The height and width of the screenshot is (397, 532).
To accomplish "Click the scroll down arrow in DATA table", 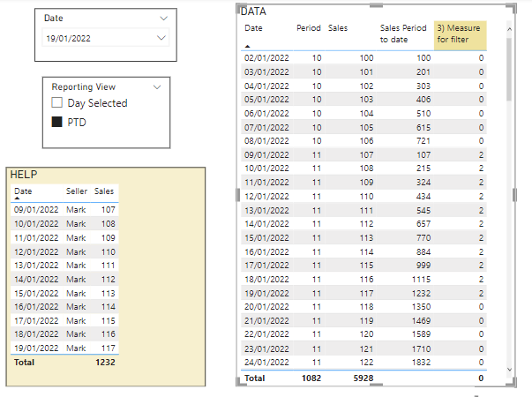I will tap(509, 369).
